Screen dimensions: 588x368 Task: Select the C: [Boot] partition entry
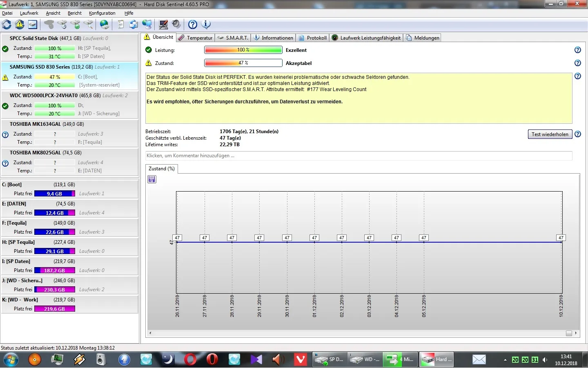click(69, 189)
